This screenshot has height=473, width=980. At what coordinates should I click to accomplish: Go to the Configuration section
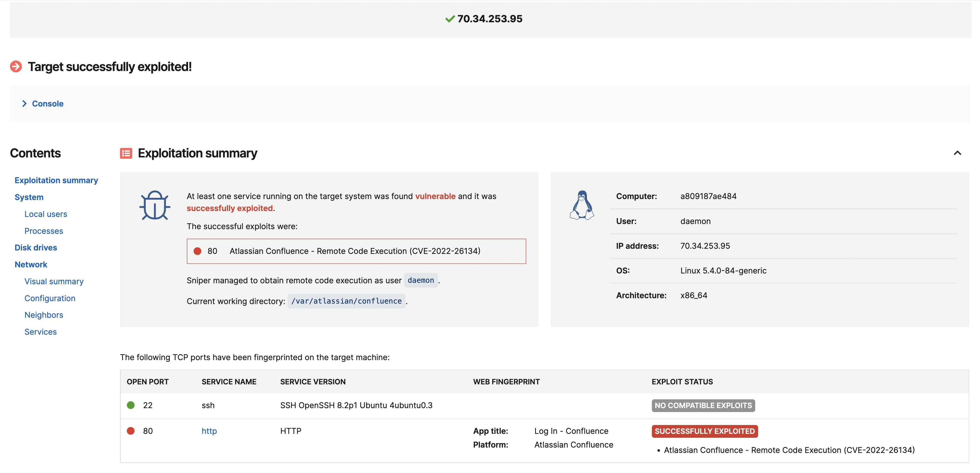[50, 298]
